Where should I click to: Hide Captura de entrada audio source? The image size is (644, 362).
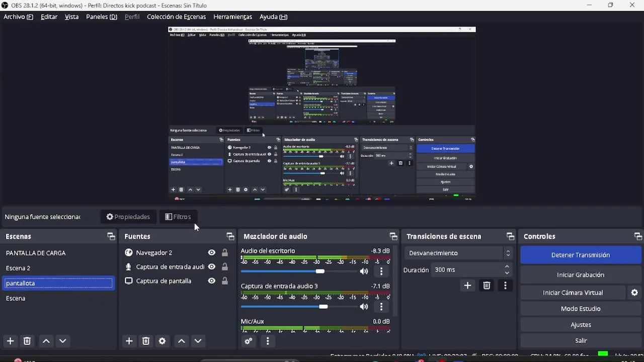(212, 266)
